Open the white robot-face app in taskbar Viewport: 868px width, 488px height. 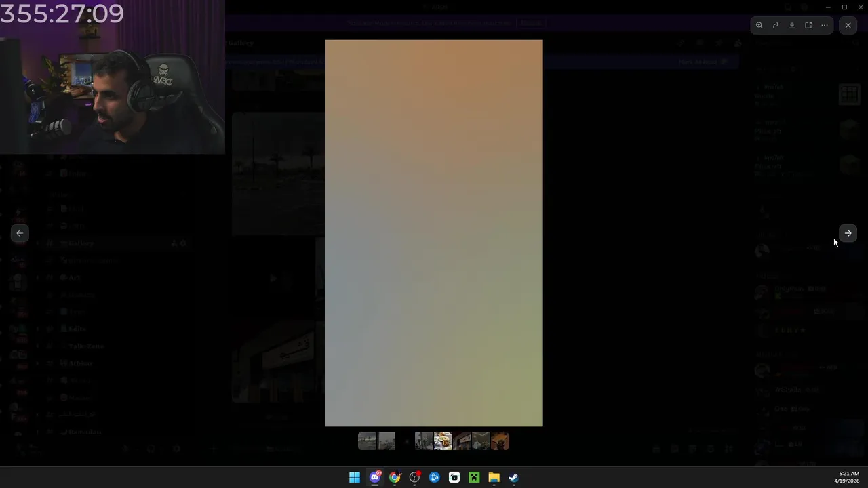[x=454, y=478]
